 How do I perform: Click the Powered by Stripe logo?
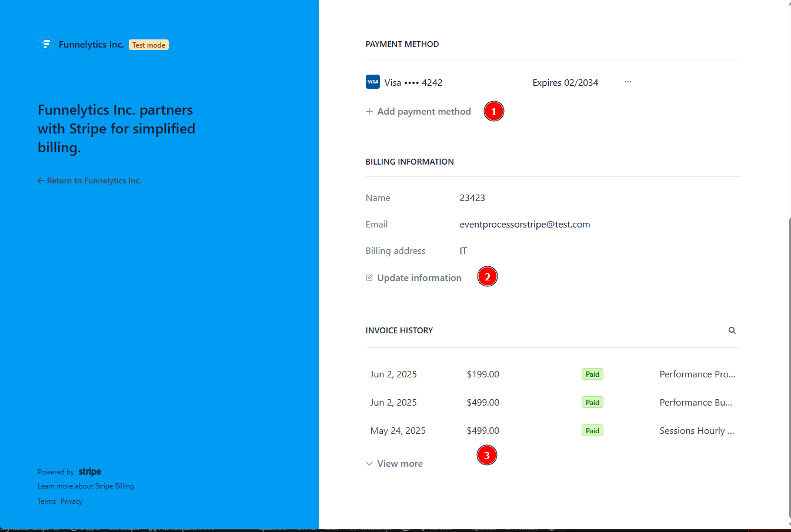90,471
